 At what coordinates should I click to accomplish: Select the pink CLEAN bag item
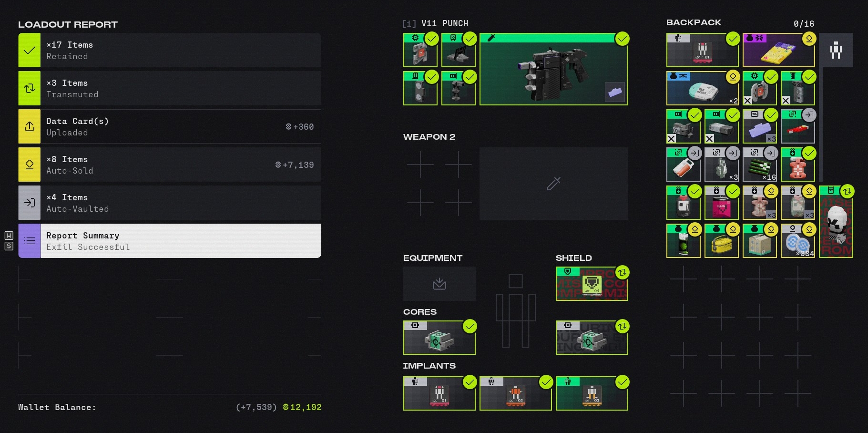coord(722,203)
